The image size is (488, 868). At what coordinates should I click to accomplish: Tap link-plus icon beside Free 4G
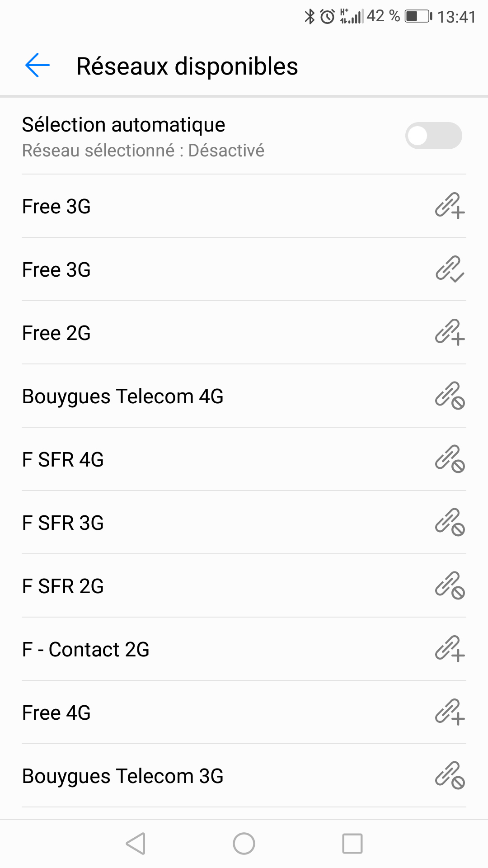[450, 712]
